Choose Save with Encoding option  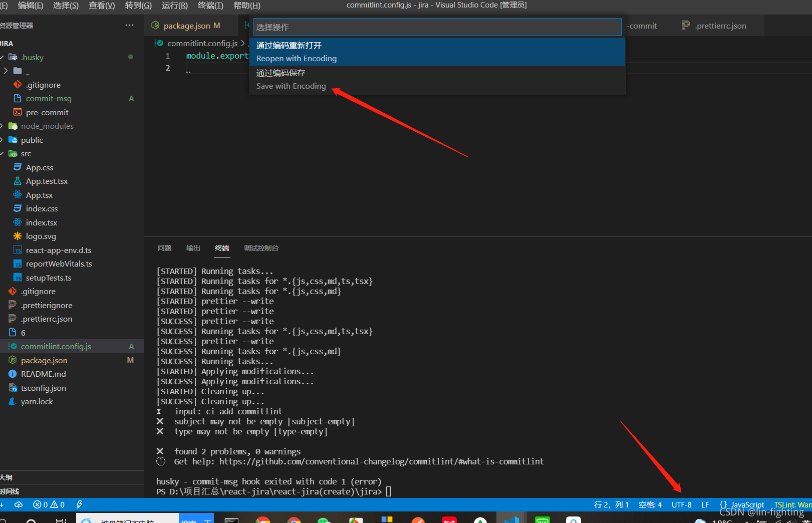point(437,80)
